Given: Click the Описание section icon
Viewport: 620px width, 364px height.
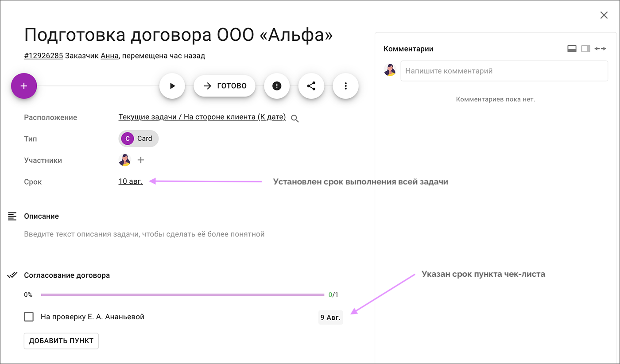Looking at the screenshot, I should click(x=12, y=216).
